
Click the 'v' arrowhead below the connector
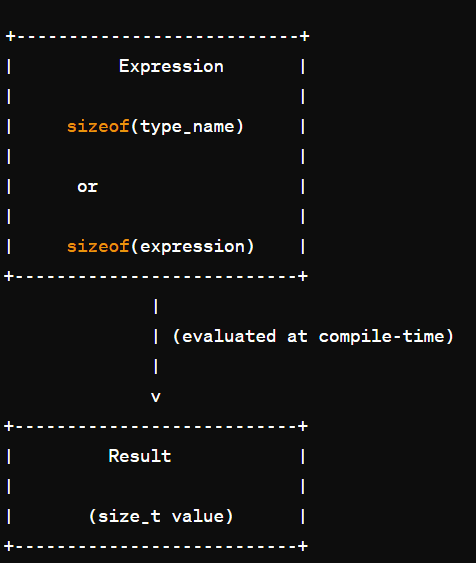click(x=155, y=397)
